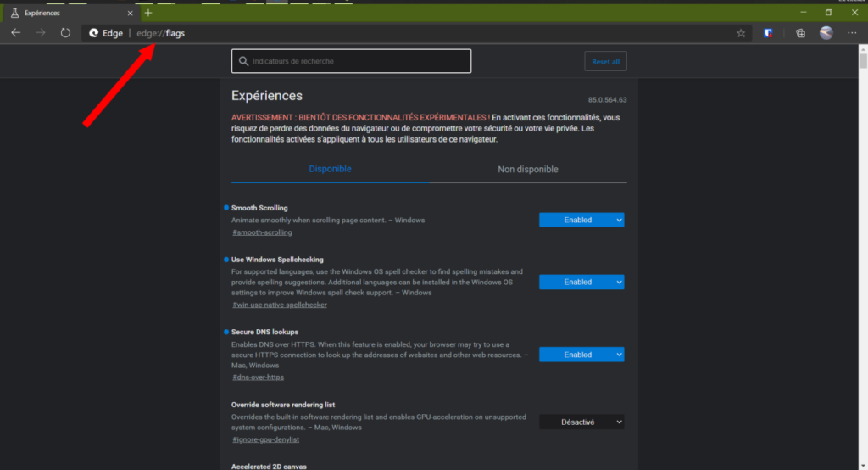The image size is (868, 470).
Task: Click the user profile avatar
Action: pyautogui.click(x=826, y=33)
